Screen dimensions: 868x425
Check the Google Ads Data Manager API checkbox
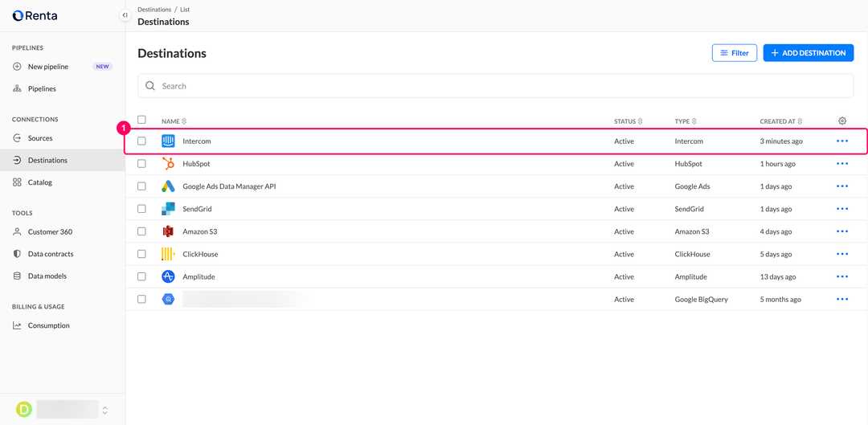(141, 186)
